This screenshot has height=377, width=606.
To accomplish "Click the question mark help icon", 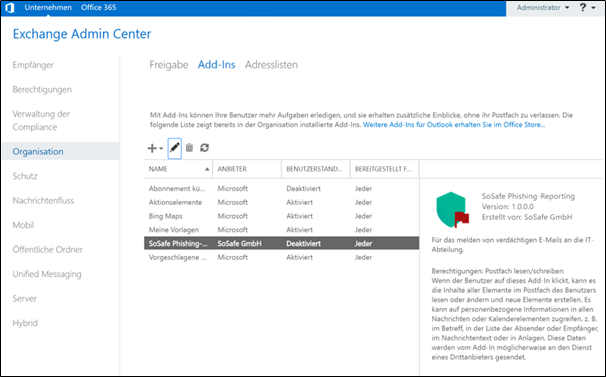I will pos(583,7).
